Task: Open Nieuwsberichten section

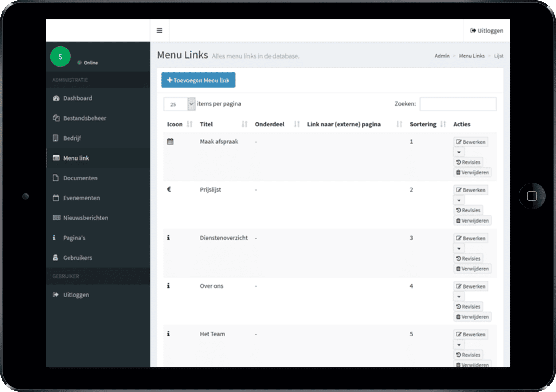Action: (98, 218)
